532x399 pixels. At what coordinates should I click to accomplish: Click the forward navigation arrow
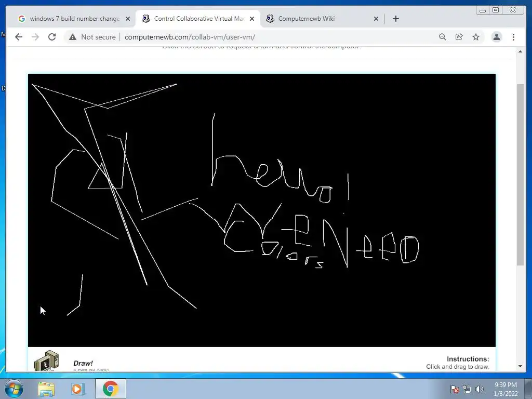click(x=35, y=37)
